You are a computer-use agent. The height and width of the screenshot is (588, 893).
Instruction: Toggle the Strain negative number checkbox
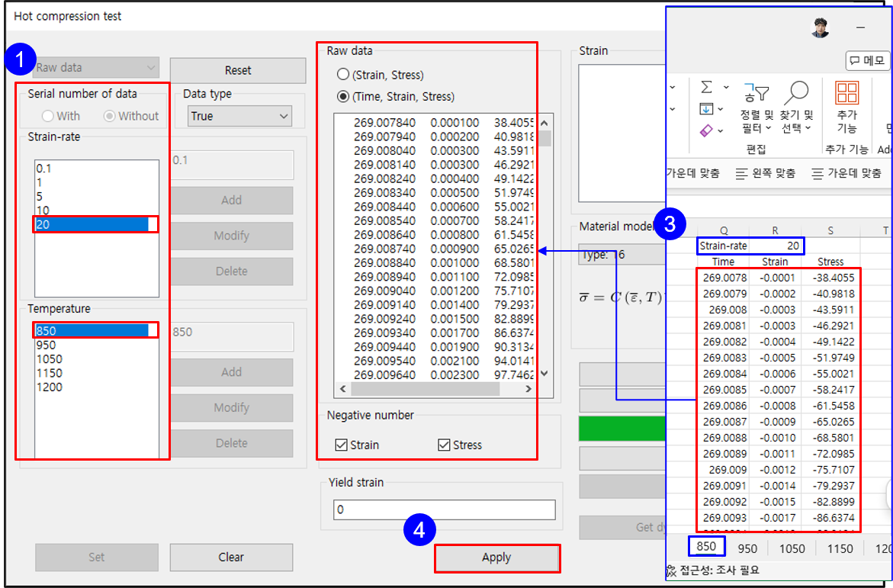pos(357,445)
